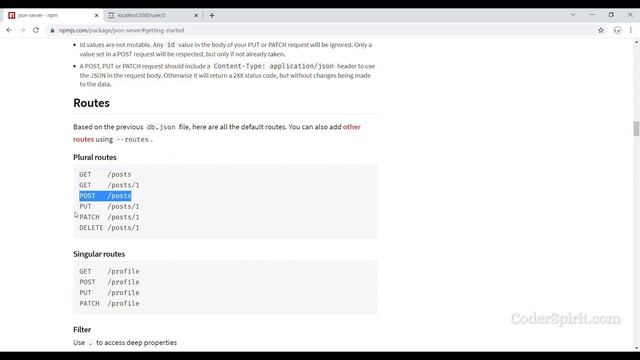Switch to the localhost:3000/user/2 tab

pos(153,16)
